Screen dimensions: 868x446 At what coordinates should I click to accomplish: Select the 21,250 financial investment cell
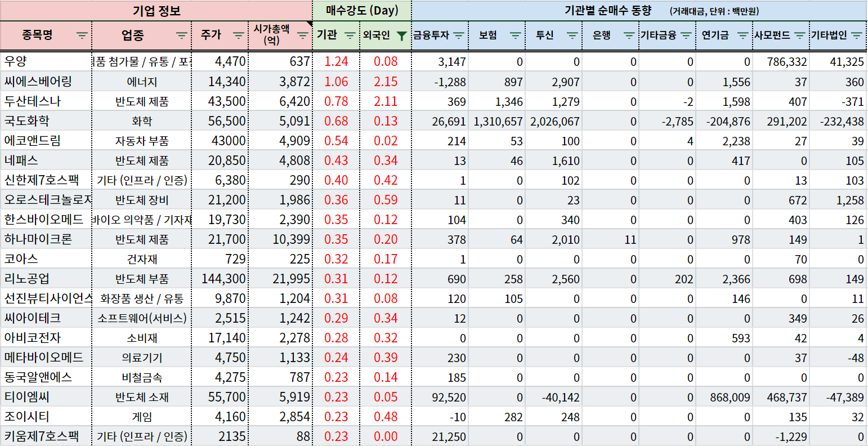click(440, 436)
